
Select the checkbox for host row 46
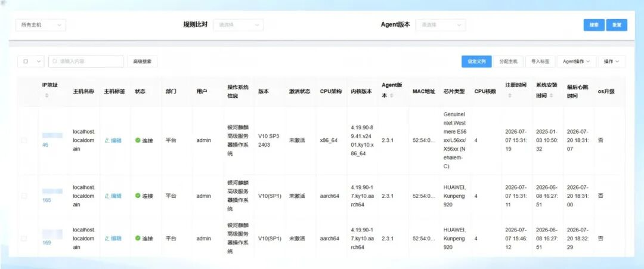24,140
